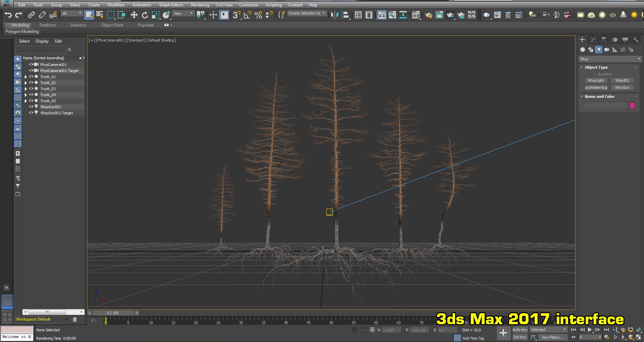Toggle visibility of VRaySun001
Viewport: 644px width, 342px height.
point(31,107)
